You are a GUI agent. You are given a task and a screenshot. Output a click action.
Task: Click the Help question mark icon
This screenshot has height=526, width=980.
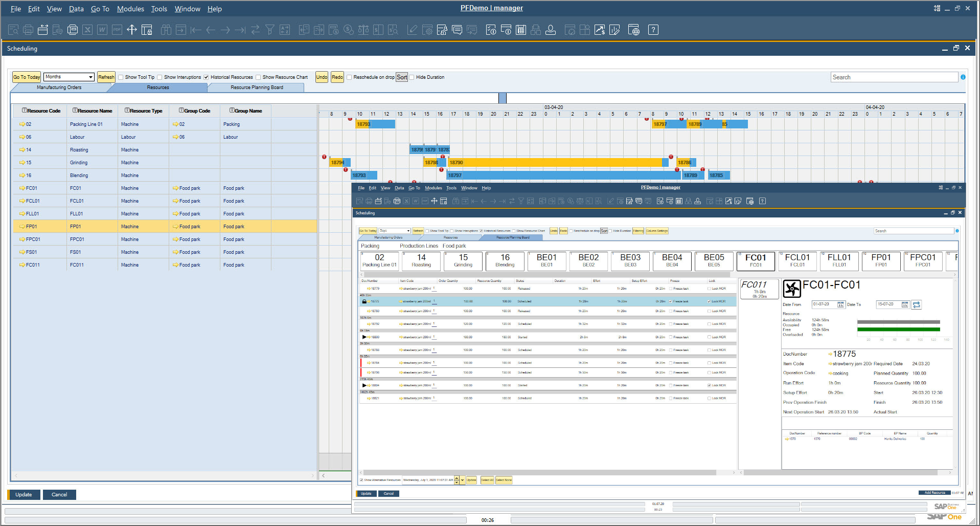[653, 30]
